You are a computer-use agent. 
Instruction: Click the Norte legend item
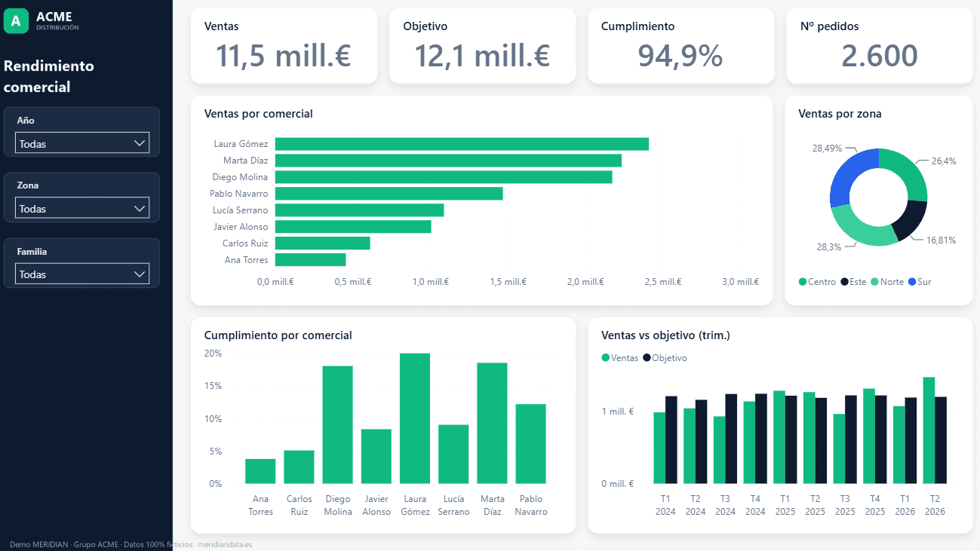(887, 282)
